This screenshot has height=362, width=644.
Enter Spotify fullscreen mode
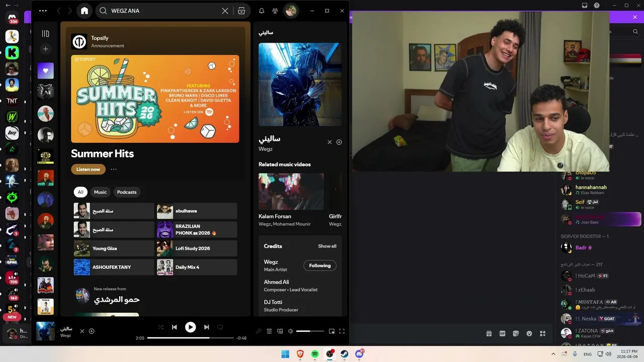point(342,331)
